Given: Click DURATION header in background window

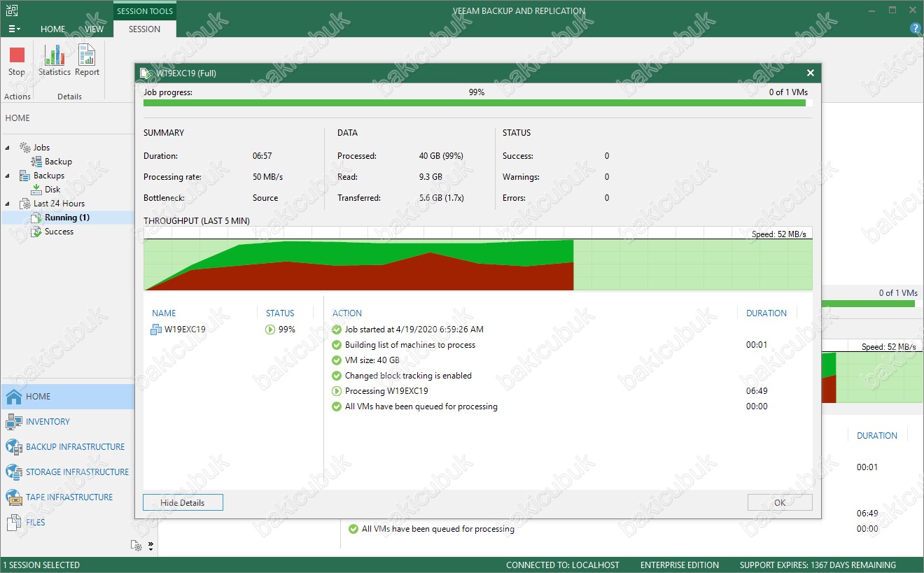Looking at the screenshot, I should click(877, 435).
